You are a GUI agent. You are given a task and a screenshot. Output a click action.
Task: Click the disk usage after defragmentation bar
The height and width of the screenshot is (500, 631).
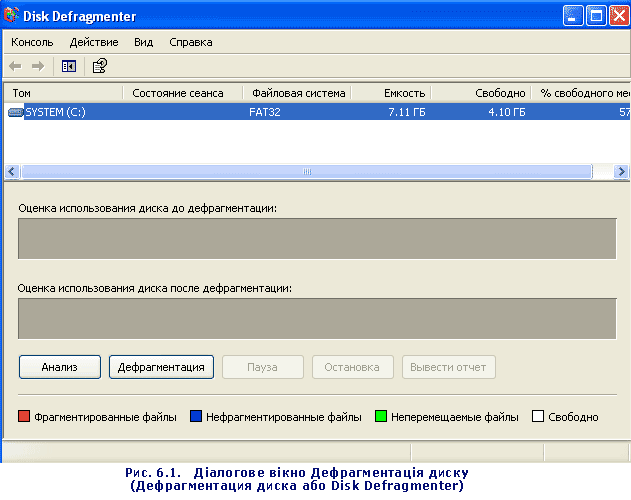(317, 318)
